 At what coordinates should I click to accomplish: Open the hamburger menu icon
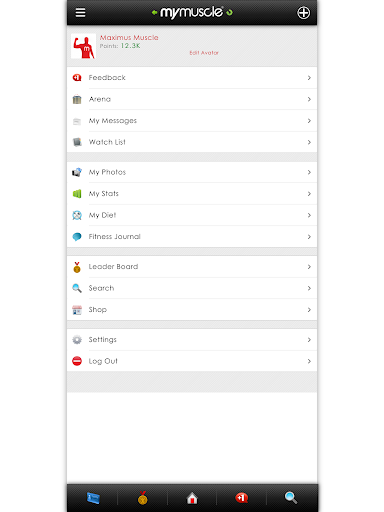coord(80,13)
